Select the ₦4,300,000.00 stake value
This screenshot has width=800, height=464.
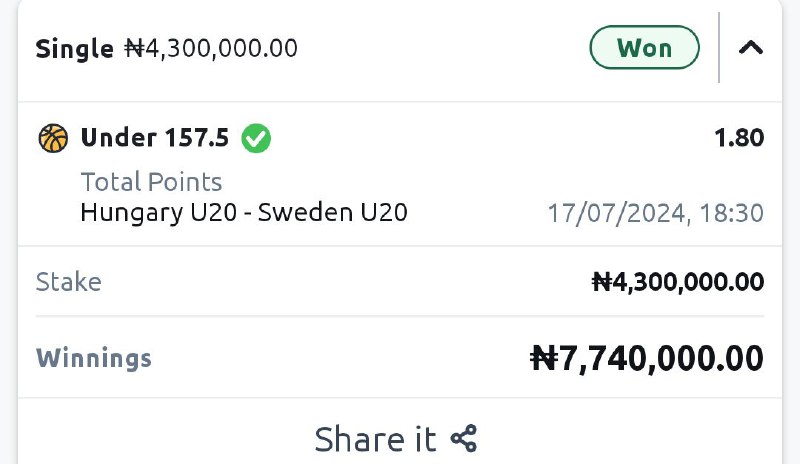tap(678, 282)
